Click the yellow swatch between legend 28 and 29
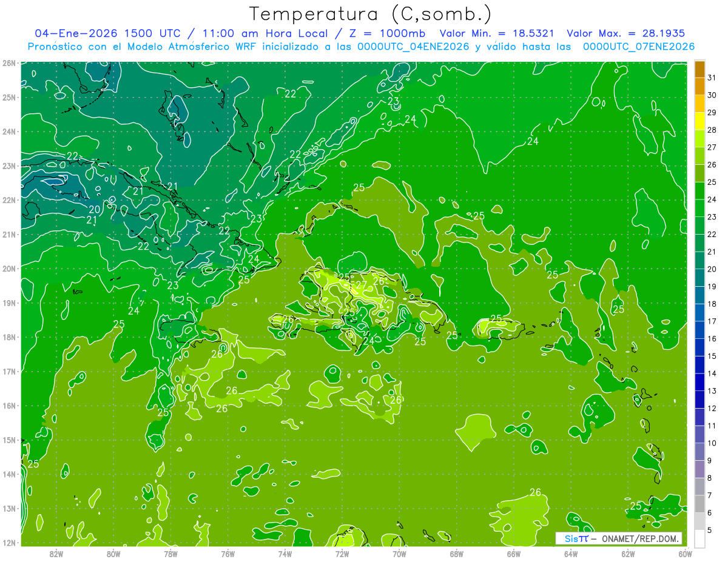 tap(700, 121)
